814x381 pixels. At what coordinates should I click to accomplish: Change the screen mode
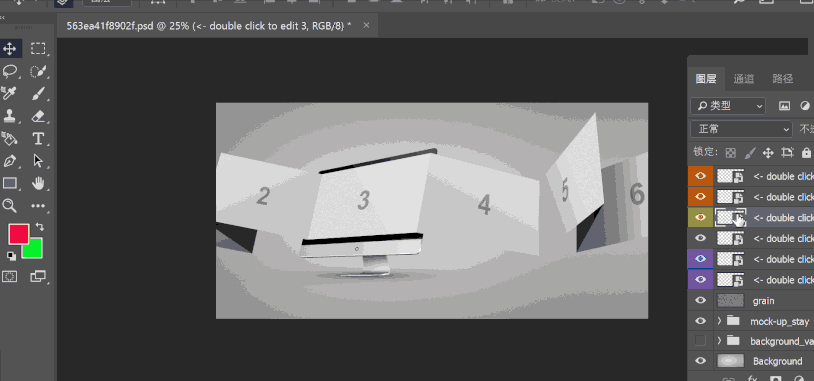pos(38,276)
